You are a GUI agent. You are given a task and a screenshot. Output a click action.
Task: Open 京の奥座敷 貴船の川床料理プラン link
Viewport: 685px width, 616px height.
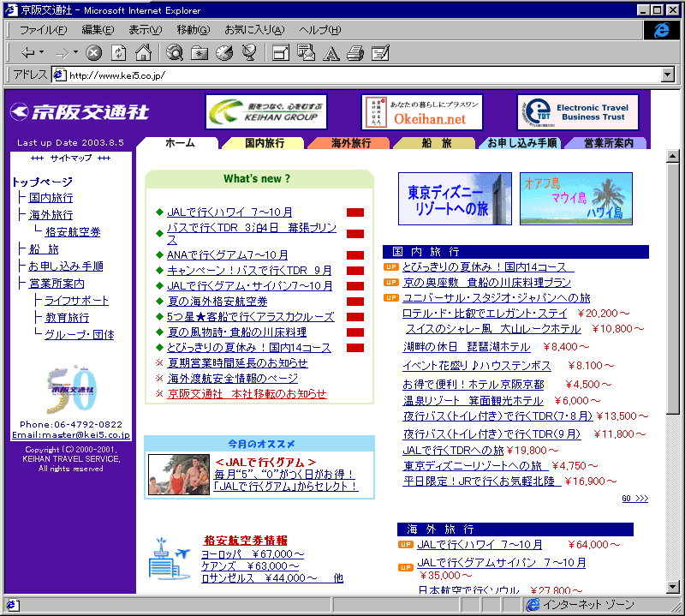(x=486, y=283)
